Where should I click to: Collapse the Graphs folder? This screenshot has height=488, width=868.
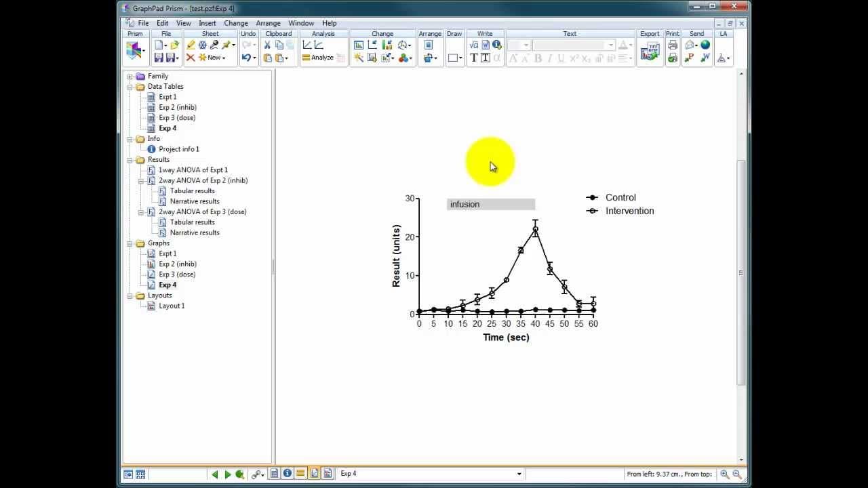pos(130,243)
